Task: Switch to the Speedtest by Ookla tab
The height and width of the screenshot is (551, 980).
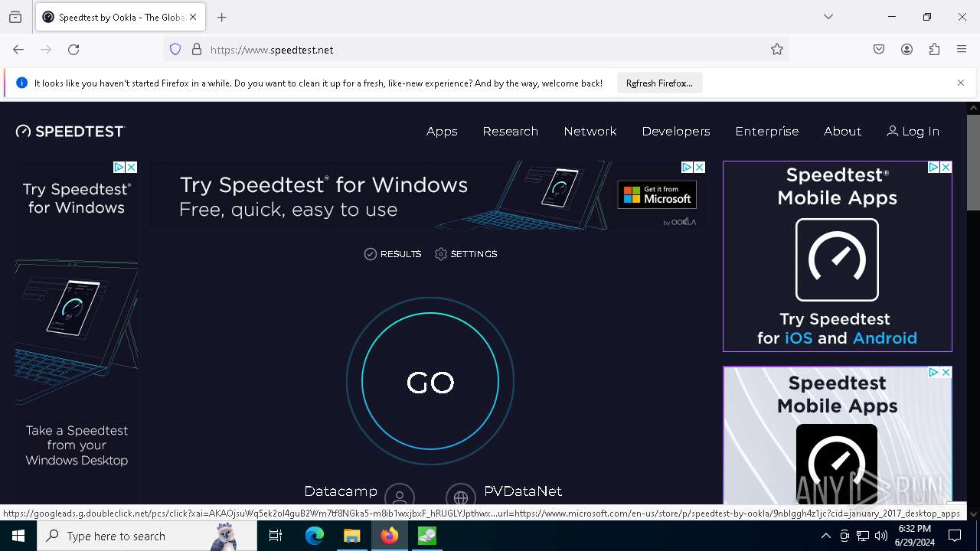Action: click(x=120, y=17)
